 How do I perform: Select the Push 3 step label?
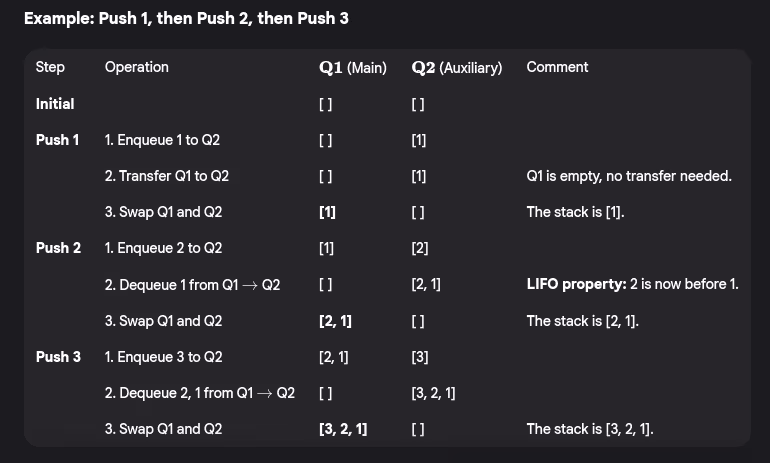58,357
